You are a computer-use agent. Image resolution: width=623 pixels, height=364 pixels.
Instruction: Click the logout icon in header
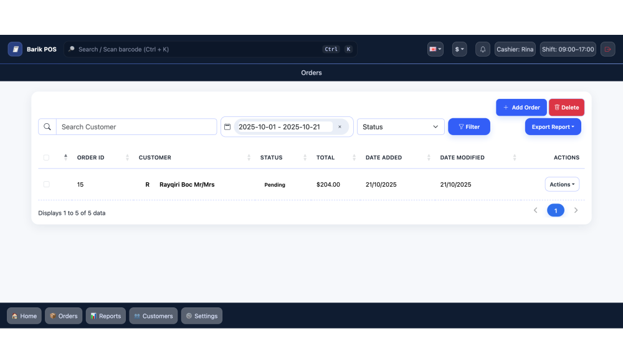point(607,49)
